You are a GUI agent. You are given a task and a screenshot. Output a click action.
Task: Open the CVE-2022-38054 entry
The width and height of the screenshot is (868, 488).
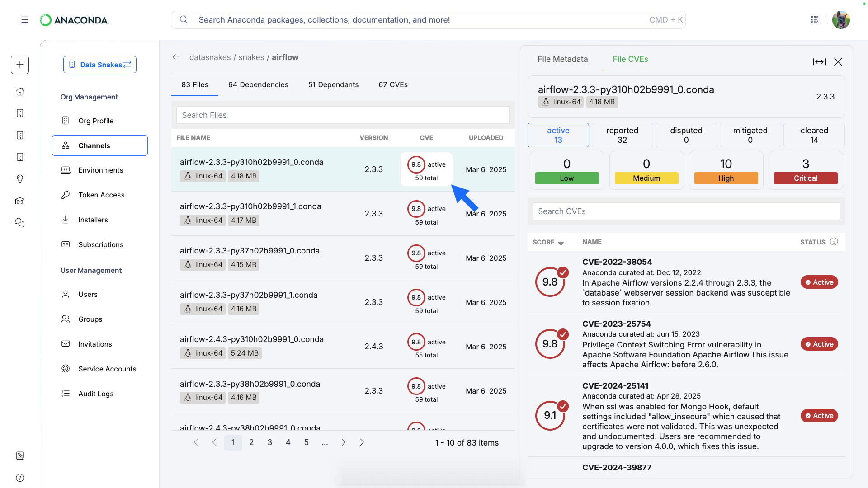tap(617, 262)
